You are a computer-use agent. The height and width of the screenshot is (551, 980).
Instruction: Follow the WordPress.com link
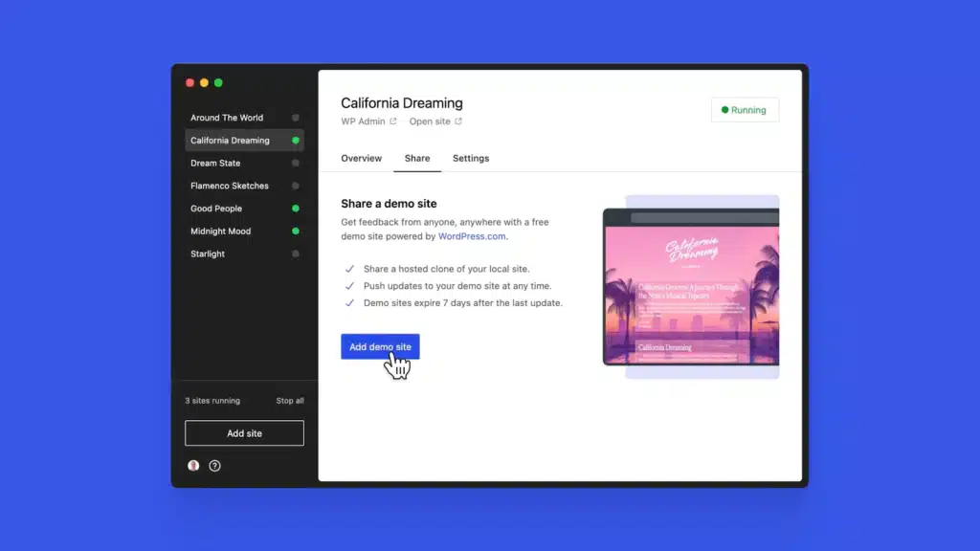pyautogui.click(x=472, y=236)
